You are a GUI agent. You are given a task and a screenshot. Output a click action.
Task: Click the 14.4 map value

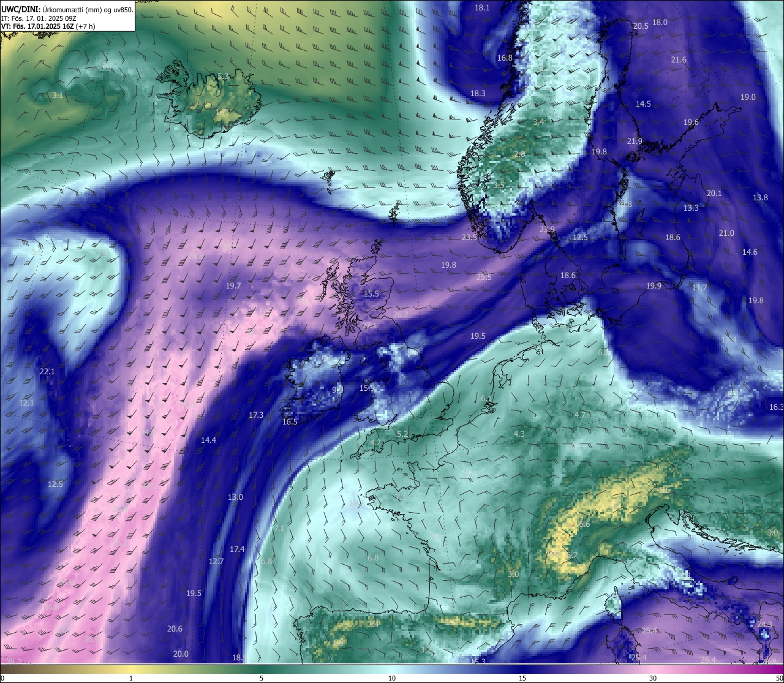coord(208,440)
